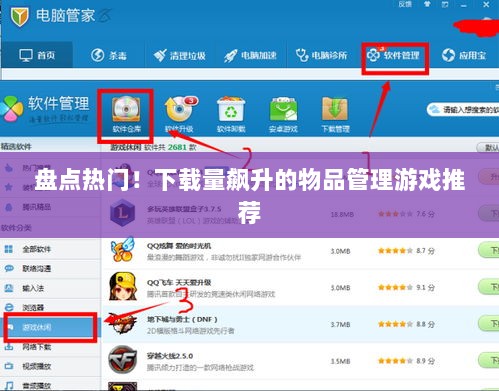This screenshot has height=391, width=499.
Task: Click the 2681 software count text
Action: pos(177,147)
